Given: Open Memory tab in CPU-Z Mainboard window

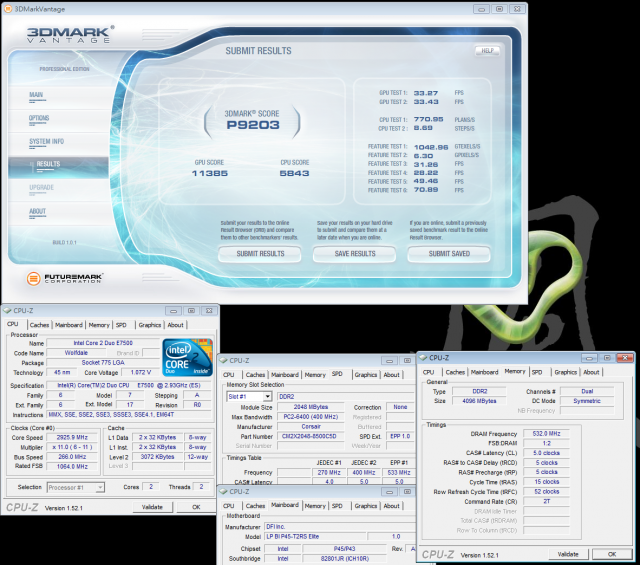Looking at the screenshot, I should tap(315, 506).
